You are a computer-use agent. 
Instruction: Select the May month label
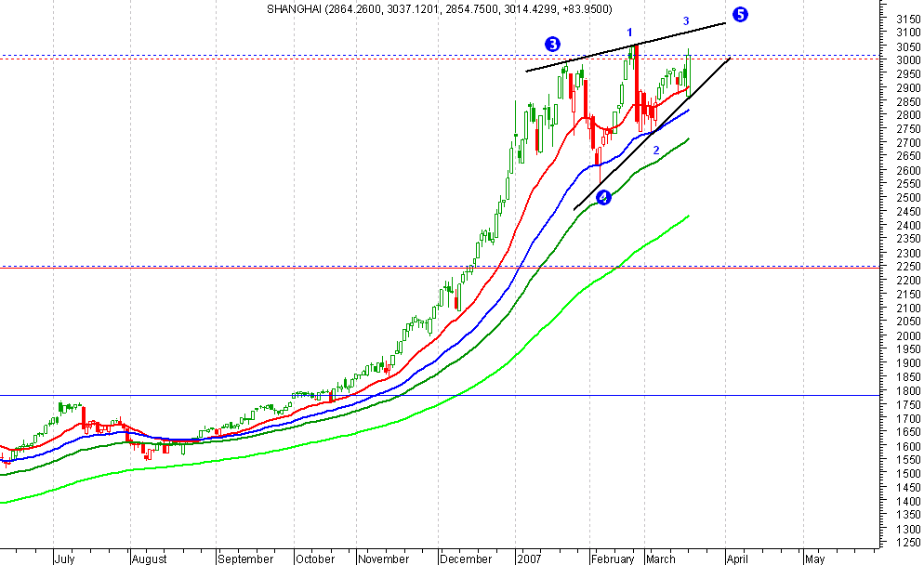pyautogui.click(x=814, y=558)
